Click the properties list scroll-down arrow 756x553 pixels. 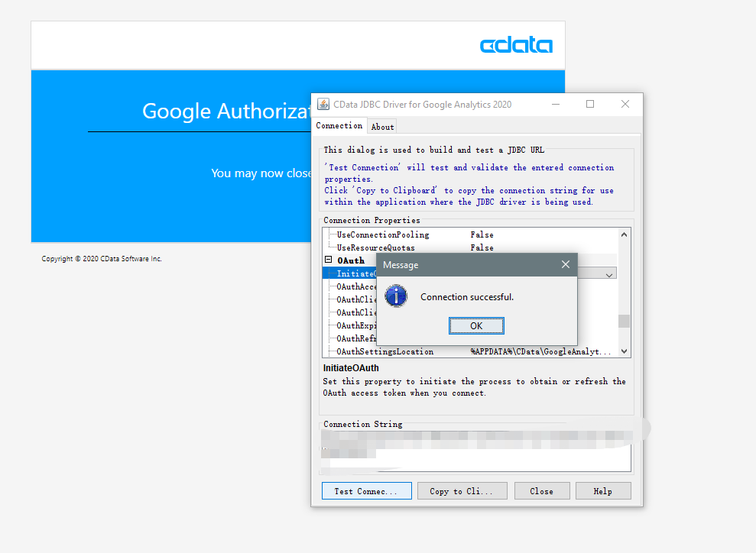[x=624, y=351]
